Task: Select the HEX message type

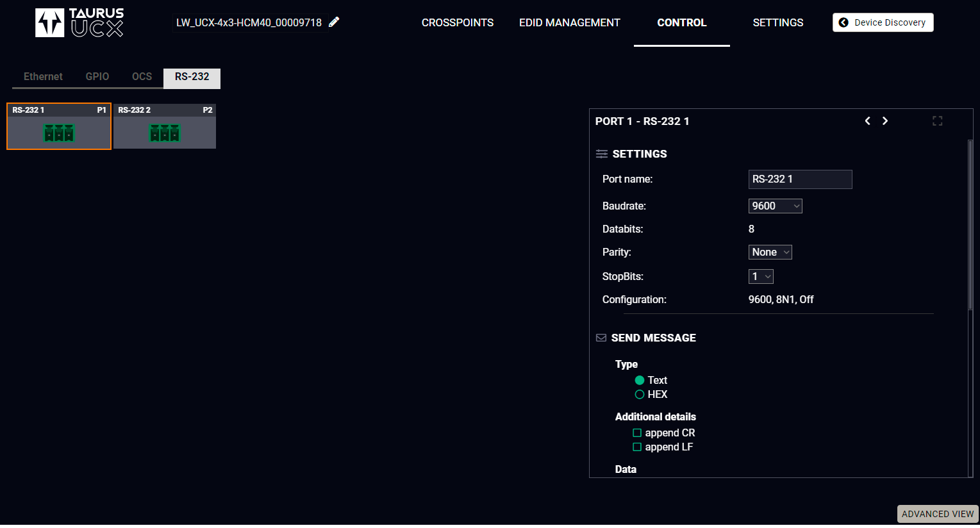Action: pyautogui.click(x=640, y=395)
